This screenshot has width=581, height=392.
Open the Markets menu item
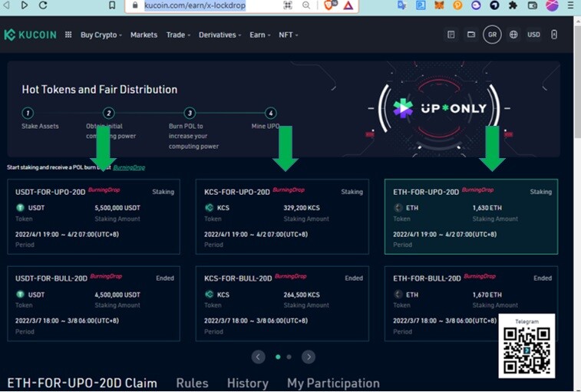click(144, 35)
